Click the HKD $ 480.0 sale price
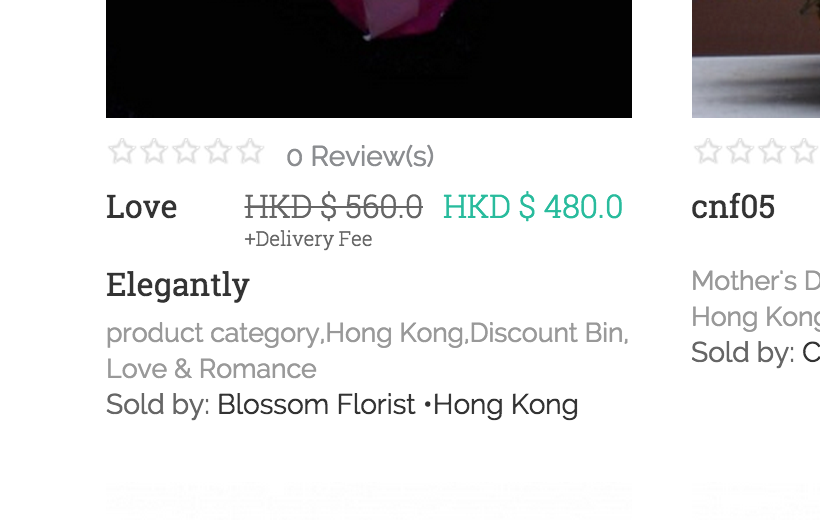 point(532,207)
